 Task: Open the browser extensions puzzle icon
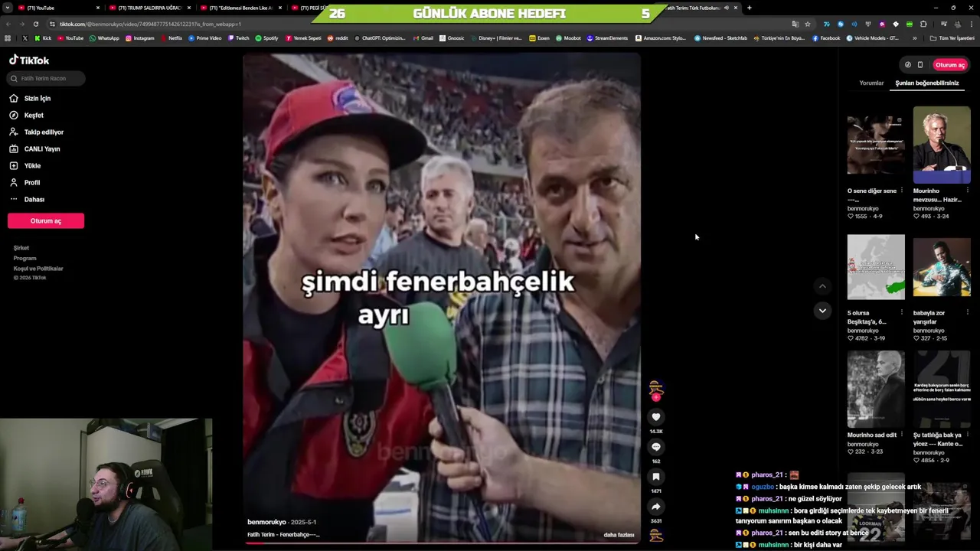click(x=923, y=24)
